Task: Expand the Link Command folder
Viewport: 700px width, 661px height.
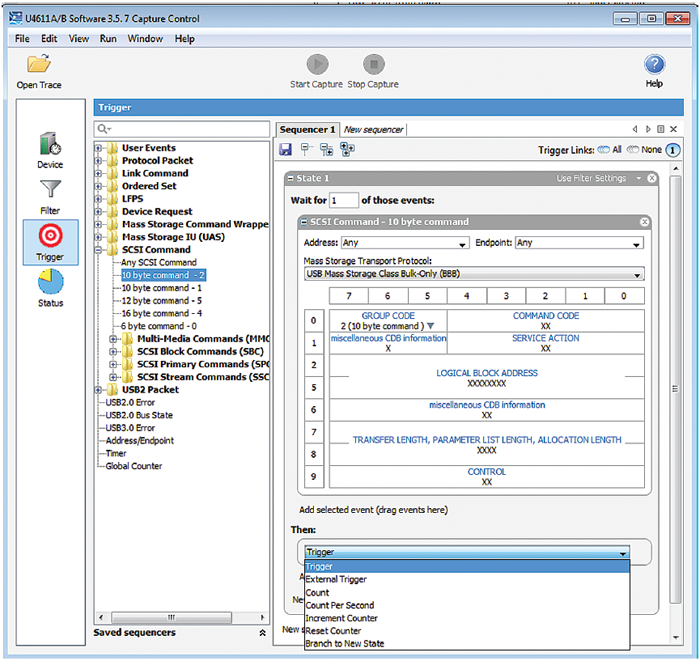Action: coord(98,173)
